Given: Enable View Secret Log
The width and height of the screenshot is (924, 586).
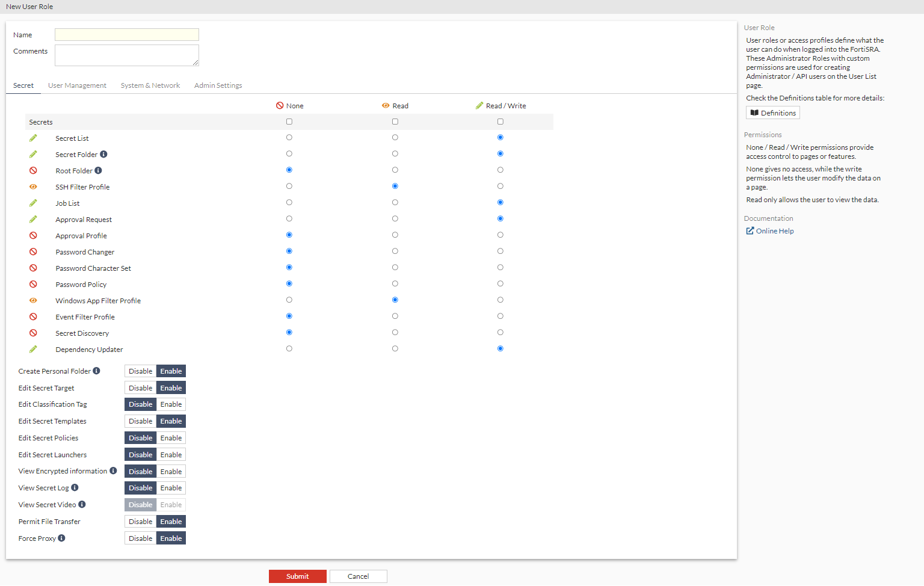Looking at the screenshot, I should pos(171,488).
